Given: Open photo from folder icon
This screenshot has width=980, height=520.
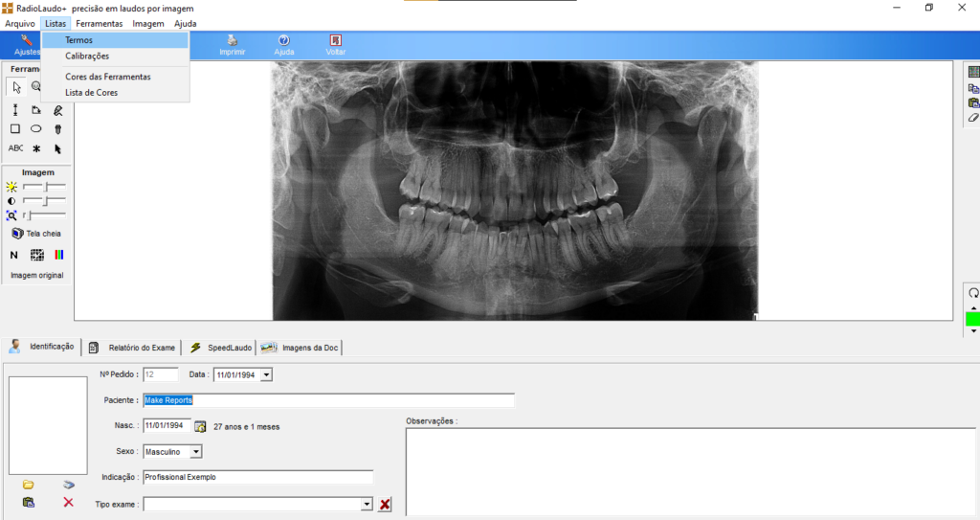Looking at the screenshot, I should [x=28, y=485].
